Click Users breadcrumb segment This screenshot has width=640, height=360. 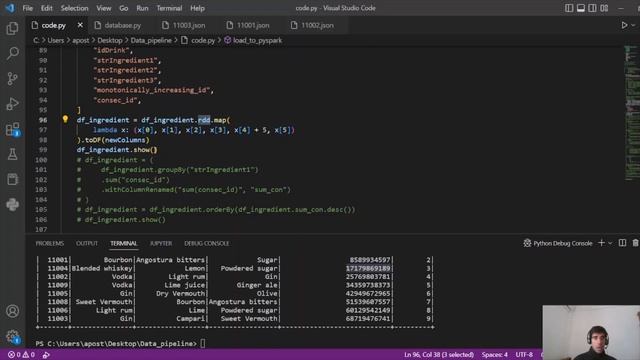56,40
